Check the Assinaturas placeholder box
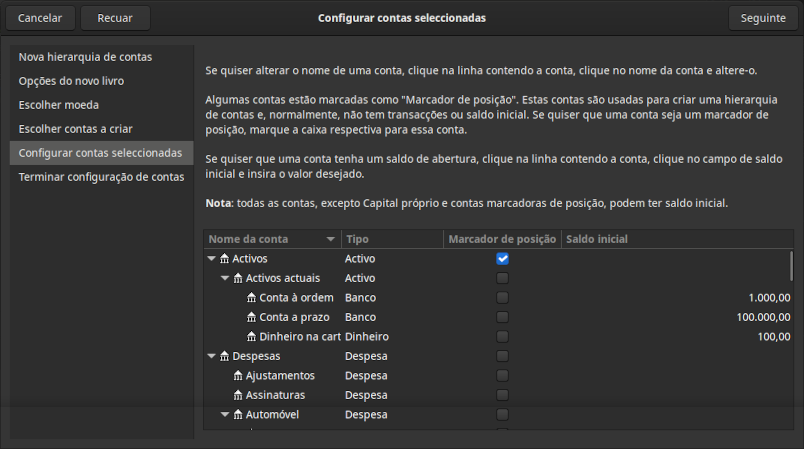This screenshot has height=449, width=804. pyautogui.click(x=502, y=395)
